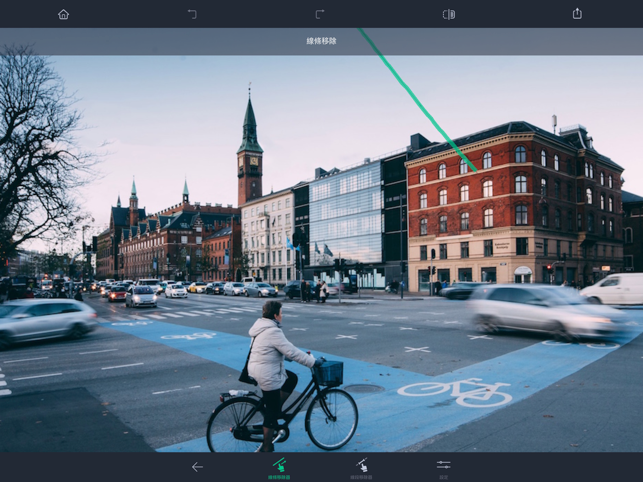Go back with the bottom arrow
643x482 pixels.
click(197, 467)
